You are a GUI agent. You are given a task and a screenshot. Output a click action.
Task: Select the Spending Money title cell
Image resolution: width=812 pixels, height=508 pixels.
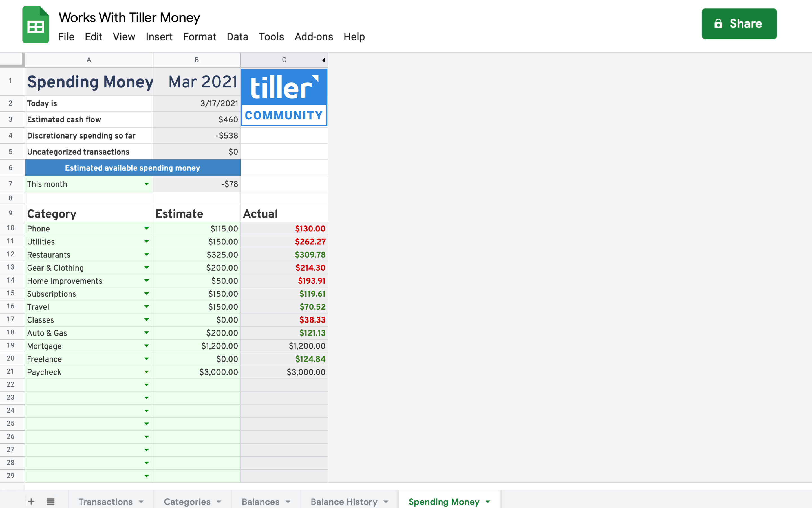tap(89, 82)
